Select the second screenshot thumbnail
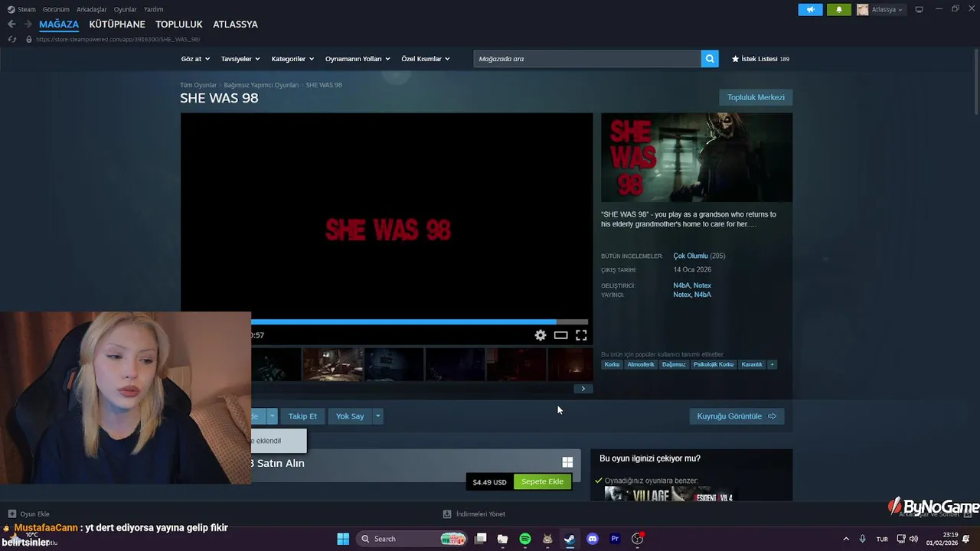The image size is (980, 551). [x=333, y=364]
